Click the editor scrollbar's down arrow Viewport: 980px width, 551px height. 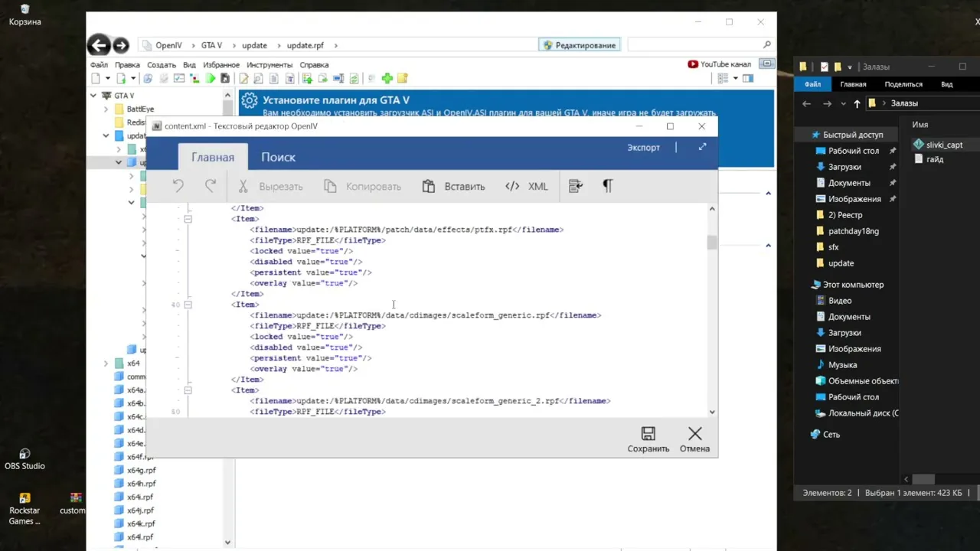pyautogui.click(x=712, y=412)
